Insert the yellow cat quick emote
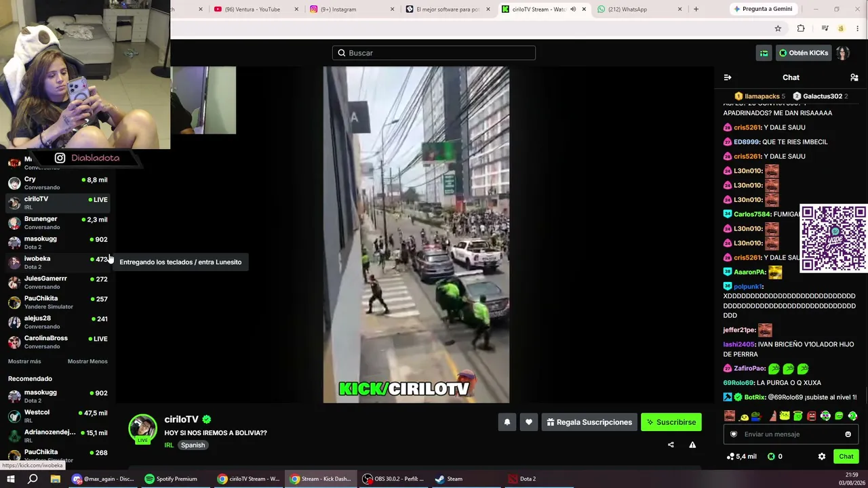 [785, 415]
